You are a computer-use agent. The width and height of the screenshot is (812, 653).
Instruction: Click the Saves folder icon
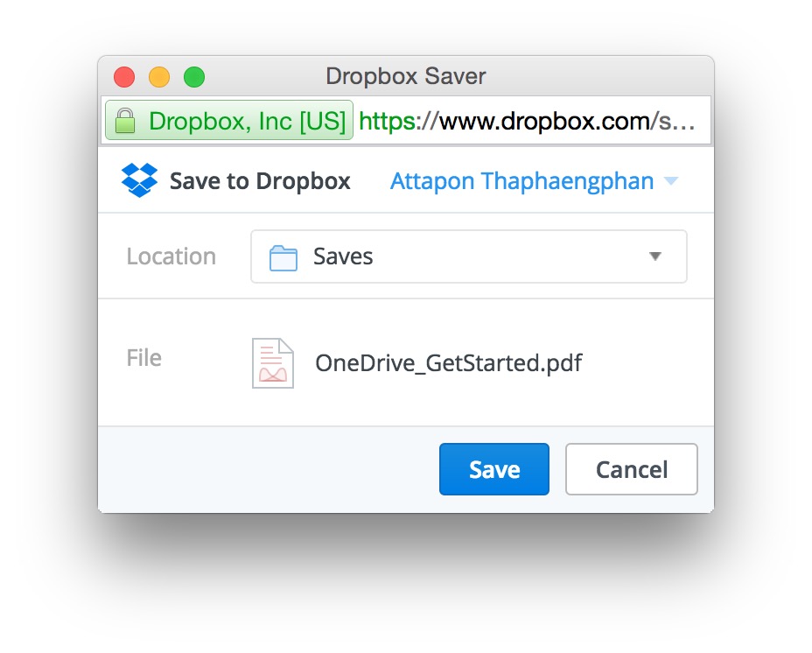tap(283, 257)
